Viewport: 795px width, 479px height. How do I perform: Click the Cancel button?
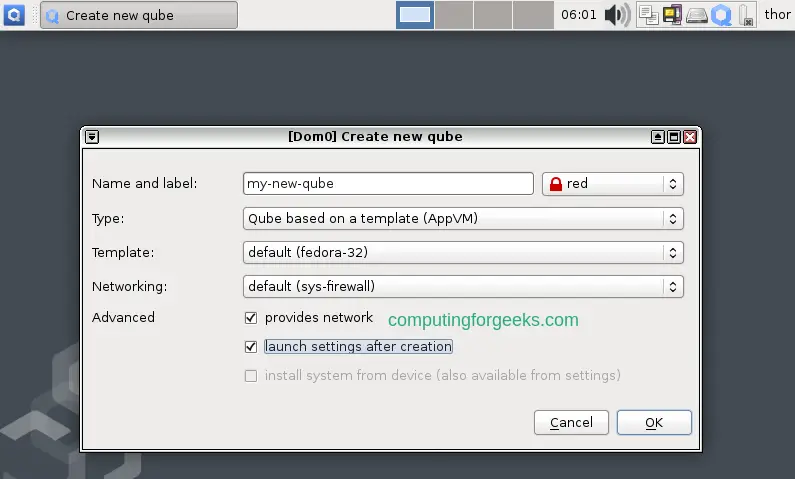[x=571, y=423]
